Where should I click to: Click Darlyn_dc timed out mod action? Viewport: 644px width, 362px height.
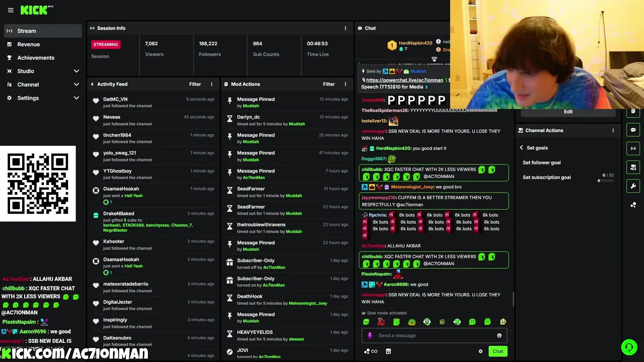pos(287,120)
